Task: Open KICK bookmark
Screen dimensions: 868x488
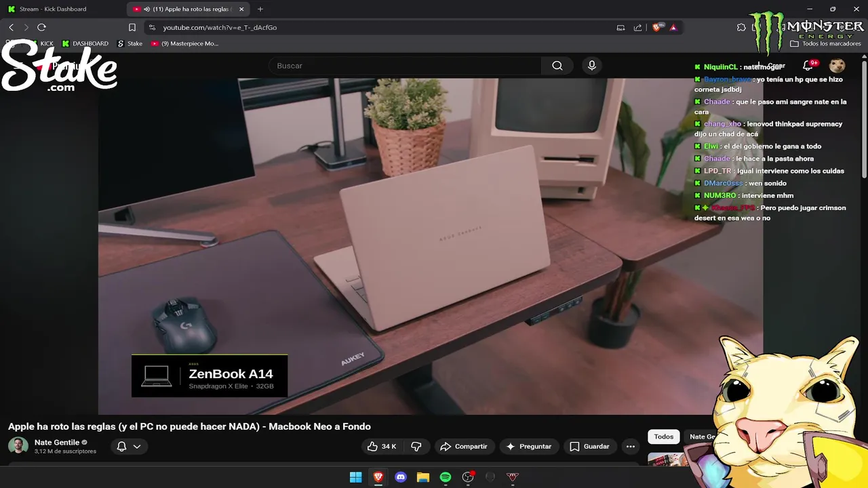Action: pyautogui.click(x=42, y=43)
